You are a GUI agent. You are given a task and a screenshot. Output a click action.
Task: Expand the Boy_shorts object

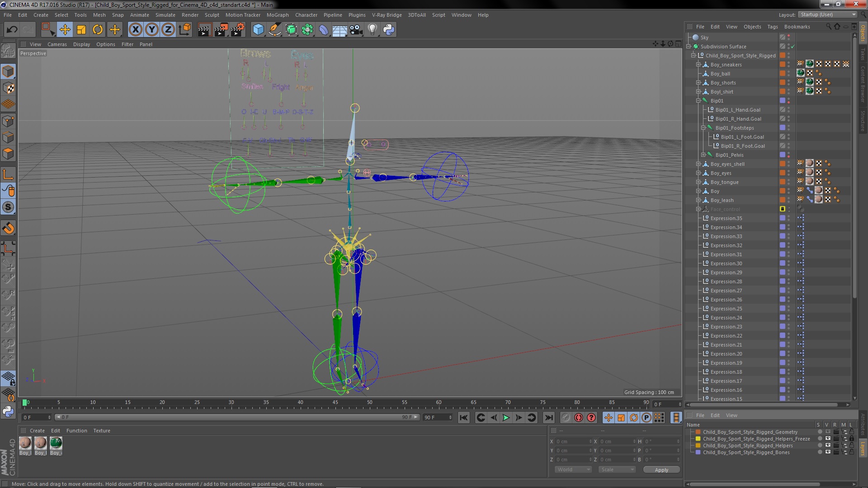point(698,83)
